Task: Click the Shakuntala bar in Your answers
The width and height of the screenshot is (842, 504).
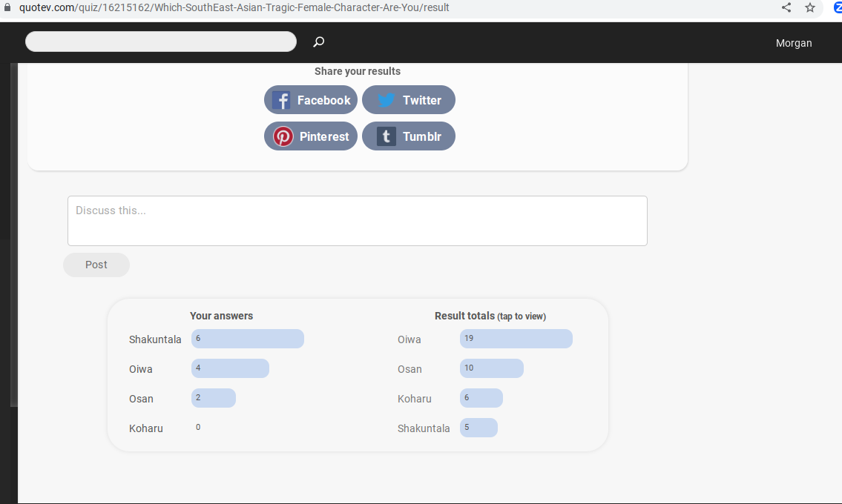Action: coord(247,339)
